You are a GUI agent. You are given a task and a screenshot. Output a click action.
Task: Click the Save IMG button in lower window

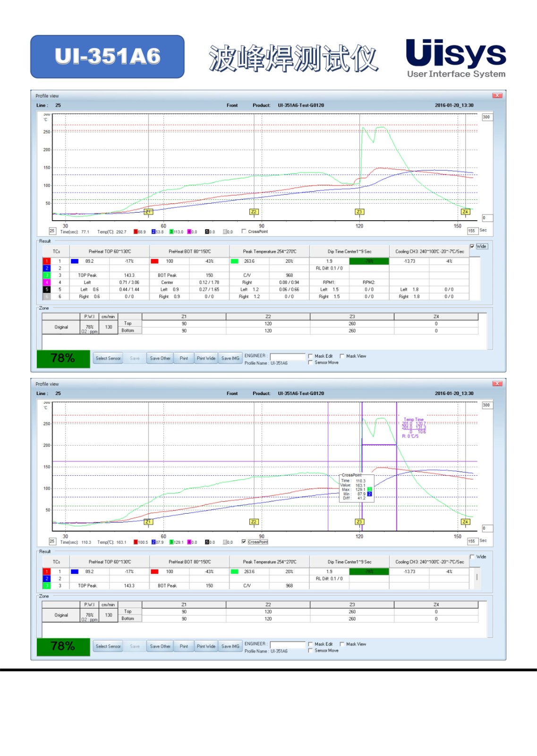coord(230,646)
